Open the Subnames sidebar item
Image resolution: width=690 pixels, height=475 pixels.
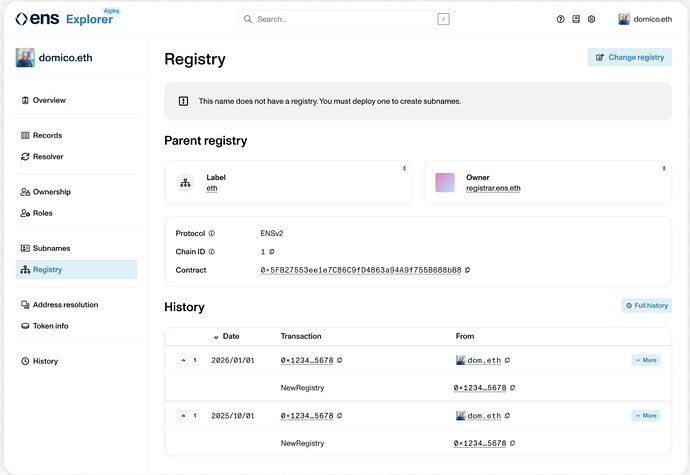[x=76, y=248]
